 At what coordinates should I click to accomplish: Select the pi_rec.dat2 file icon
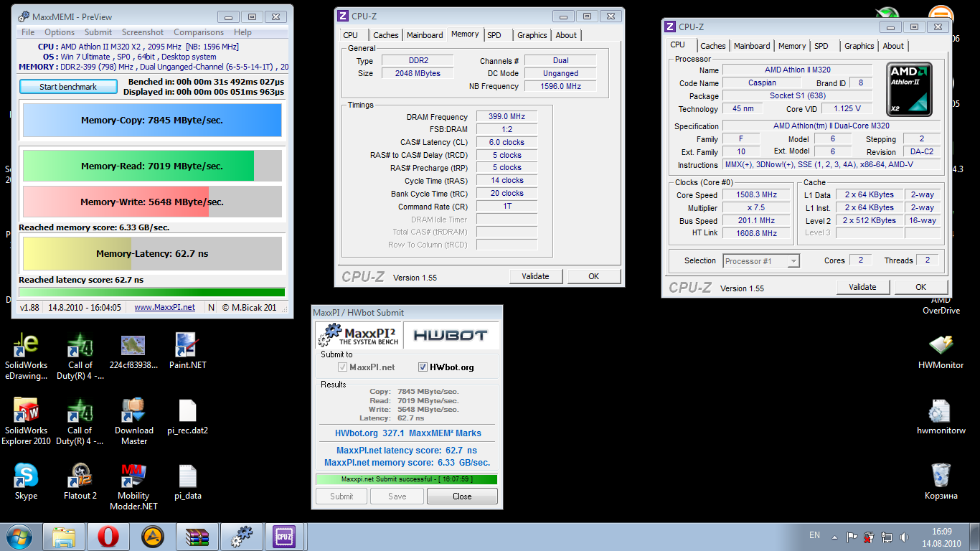(187, 418)
